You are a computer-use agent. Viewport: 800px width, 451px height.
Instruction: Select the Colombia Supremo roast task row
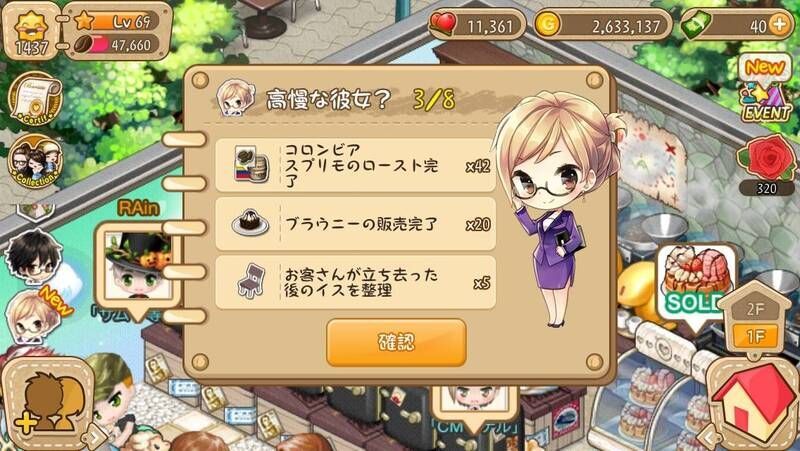(355, 165)
